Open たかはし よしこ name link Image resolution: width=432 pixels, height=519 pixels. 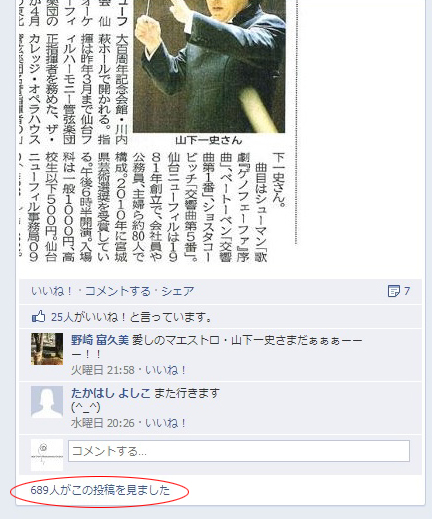tap(110, 393)
